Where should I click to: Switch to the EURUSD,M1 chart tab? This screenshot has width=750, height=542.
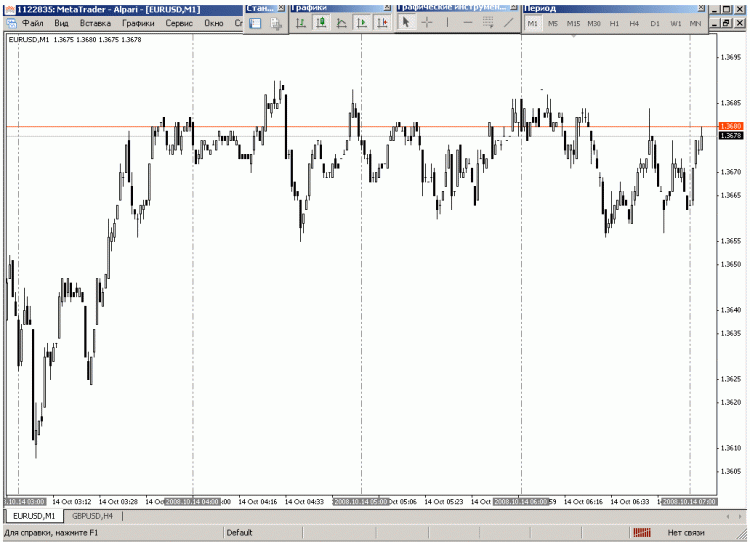34,516
